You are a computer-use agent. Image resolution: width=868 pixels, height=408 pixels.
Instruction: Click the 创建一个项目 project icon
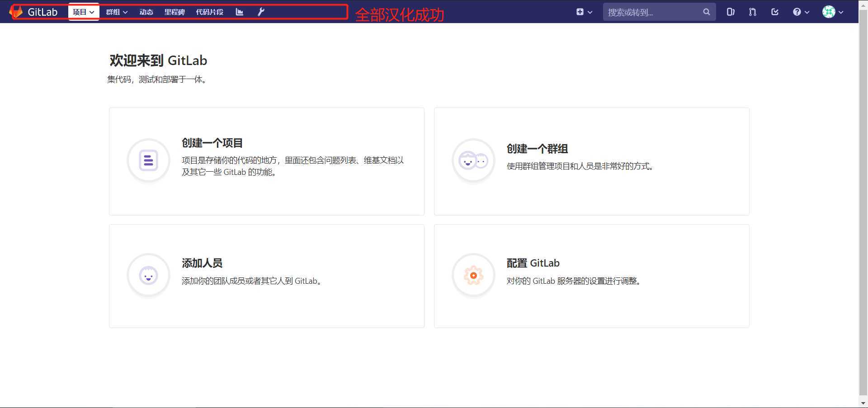(148, 160)
